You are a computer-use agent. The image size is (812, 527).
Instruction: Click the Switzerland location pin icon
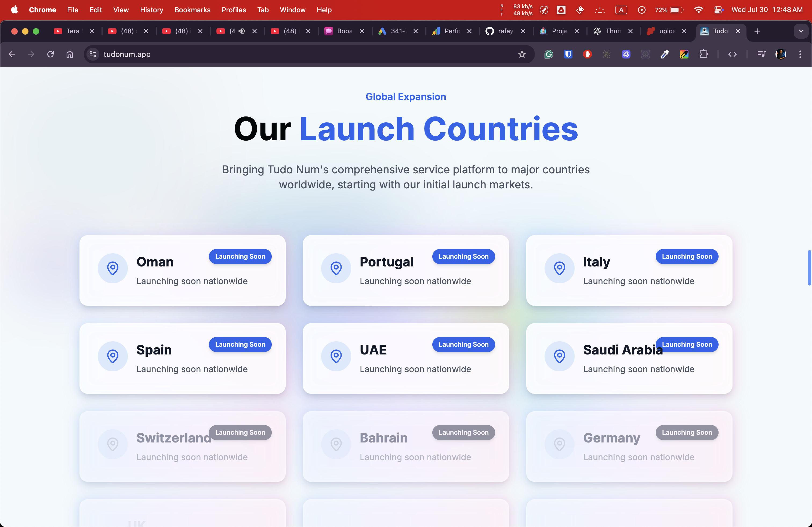(x=113, y=444)
